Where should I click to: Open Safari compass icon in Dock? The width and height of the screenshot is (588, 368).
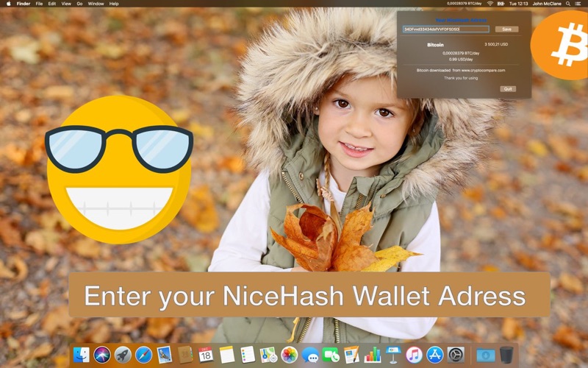(143, 355)
